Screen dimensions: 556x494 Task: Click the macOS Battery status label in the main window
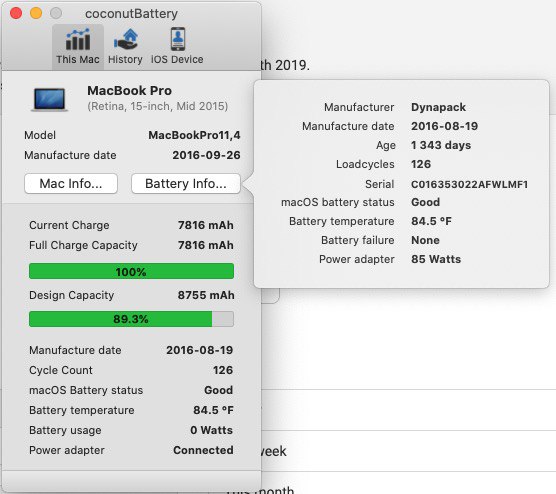pyautogui.click(x=86, y=390)
